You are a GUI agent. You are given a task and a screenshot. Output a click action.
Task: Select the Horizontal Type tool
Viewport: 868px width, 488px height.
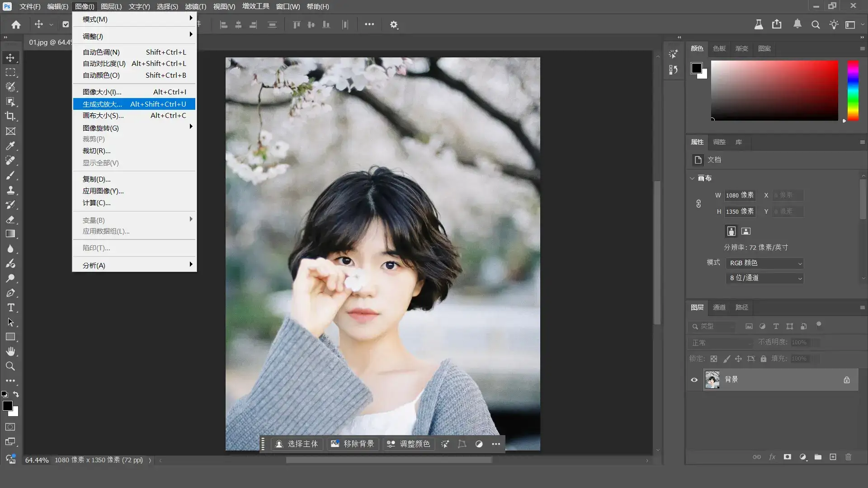[10, 308]
